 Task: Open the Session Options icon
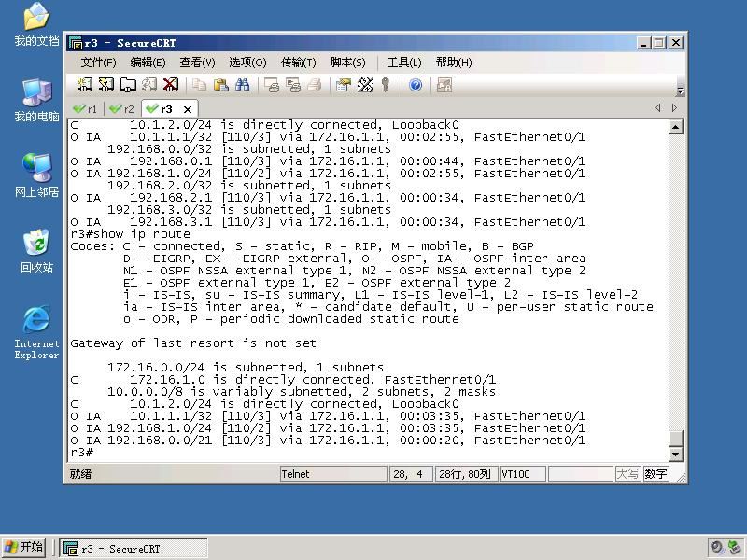coord(344,85)
